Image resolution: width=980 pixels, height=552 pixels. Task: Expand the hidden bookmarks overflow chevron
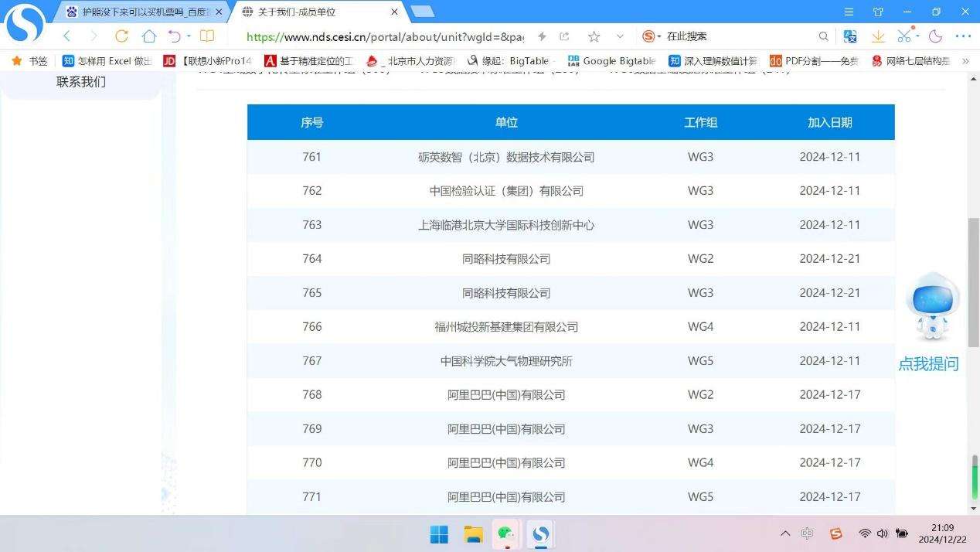[965, 61]
